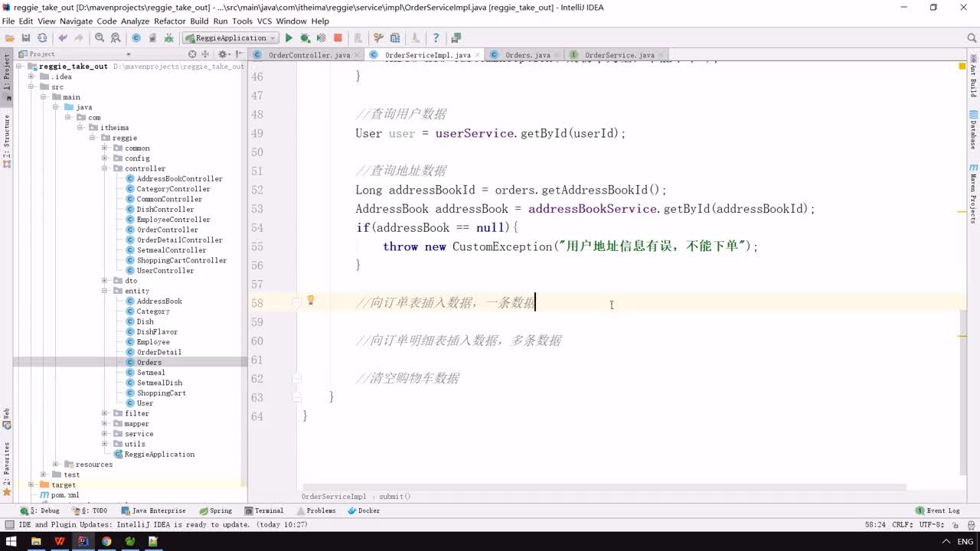980x551 pixels.
Task: Open the ReggieApplication run configuration dropdown
Action: [230, 37]
